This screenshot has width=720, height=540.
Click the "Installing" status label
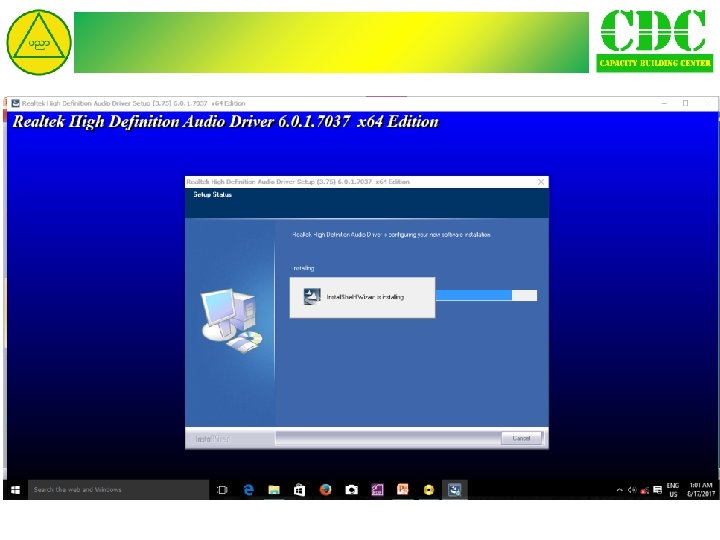click(x=304, y=268)
